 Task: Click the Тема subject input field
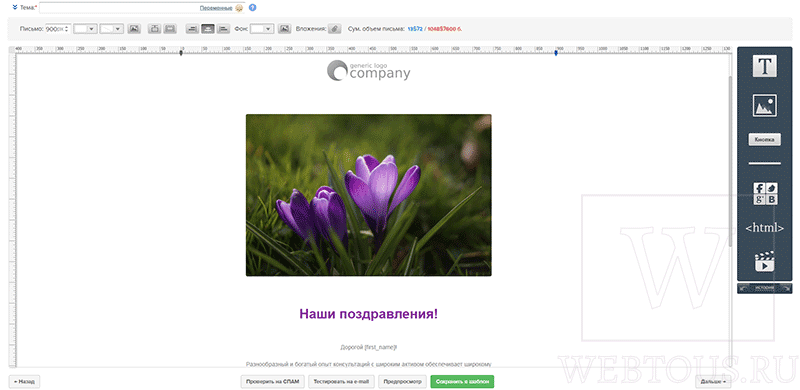142,8
